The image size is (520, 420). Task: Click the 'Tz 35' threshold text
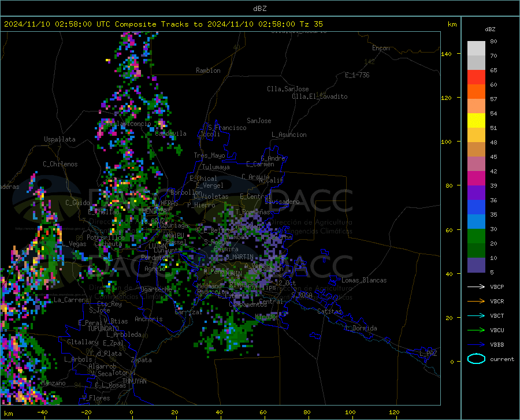point(311,24)
